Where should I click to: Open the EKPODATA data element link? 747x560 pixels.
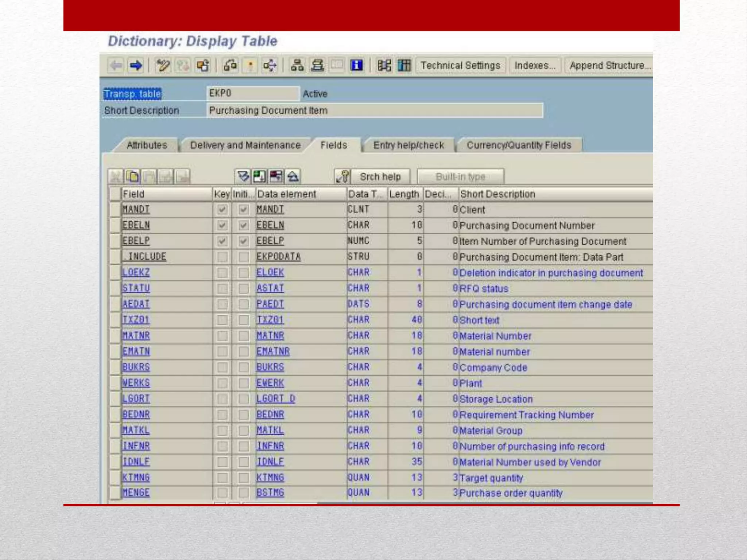[278, 257]
